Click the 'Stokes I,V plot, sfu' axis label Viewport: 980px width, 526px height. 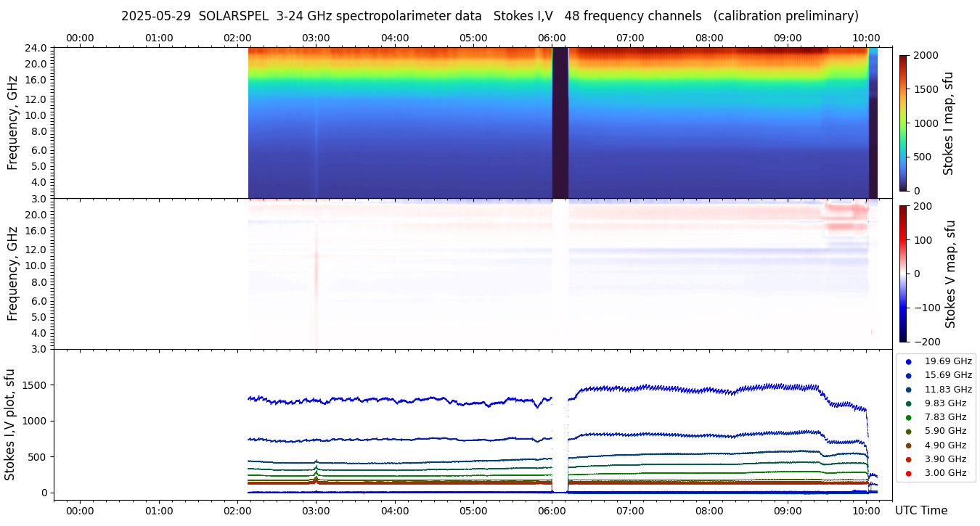[10, 424]
